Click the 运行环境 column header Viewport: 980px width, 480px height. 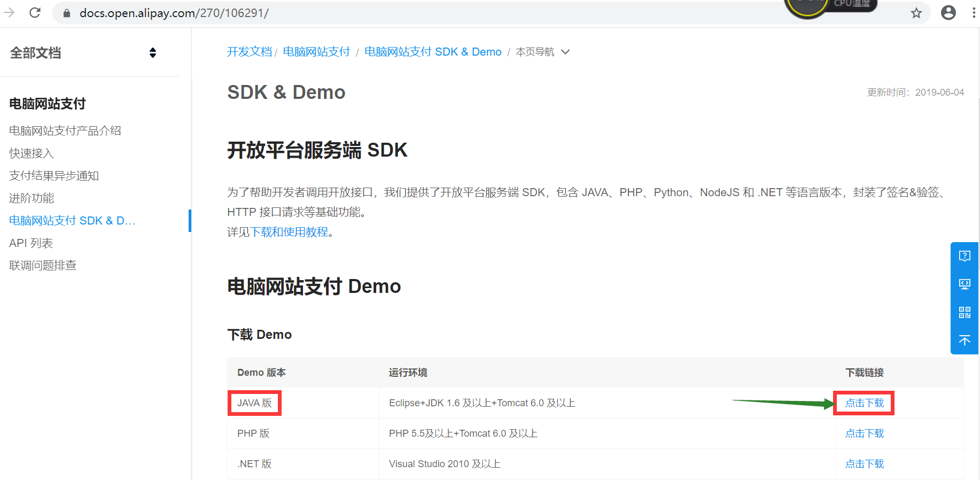pyautogui.click(x=408, y=373)
